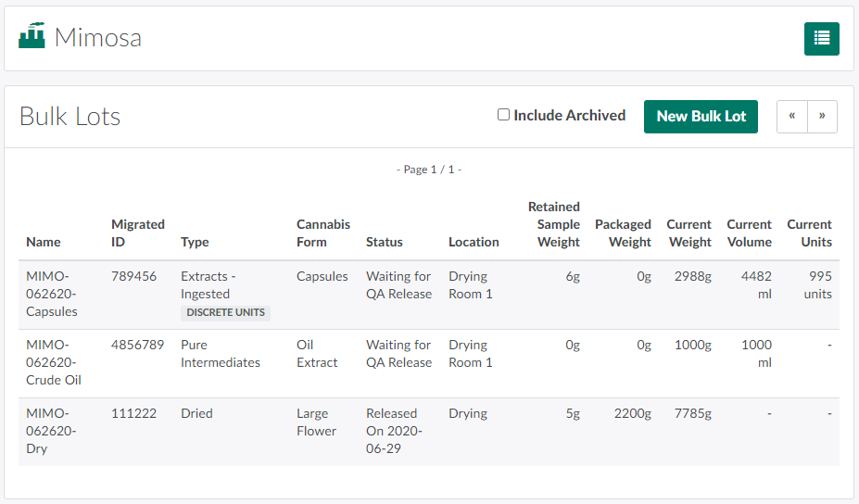Click the Name column header
This screenshot has width=859, height=504.
tap(44, 242)
